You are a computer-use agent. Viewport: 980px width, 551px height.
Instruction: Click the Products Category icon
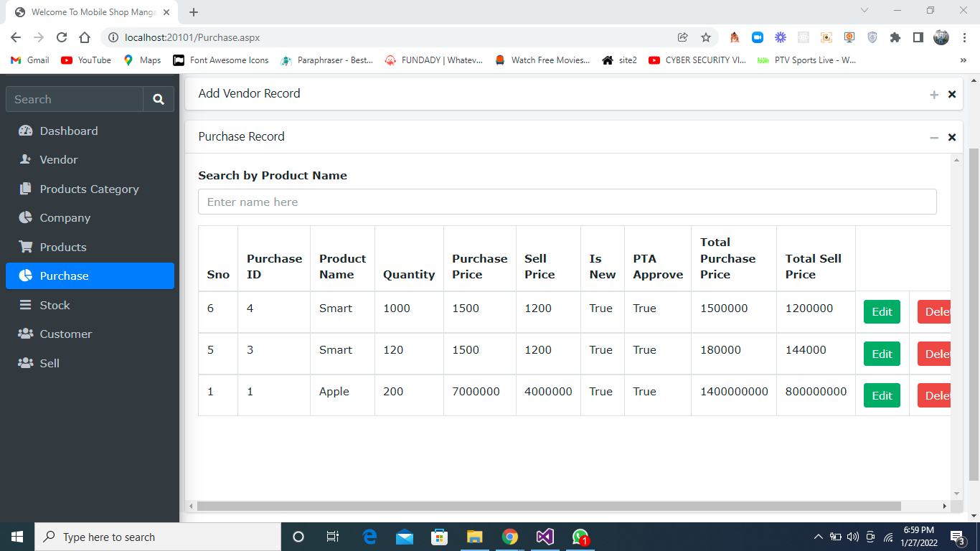click(24, 189)
